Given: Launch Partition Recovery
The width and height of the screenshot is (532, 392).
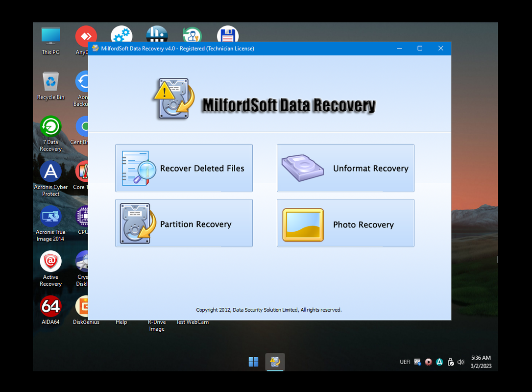Looking at the screenshot, I should [184, 223].
